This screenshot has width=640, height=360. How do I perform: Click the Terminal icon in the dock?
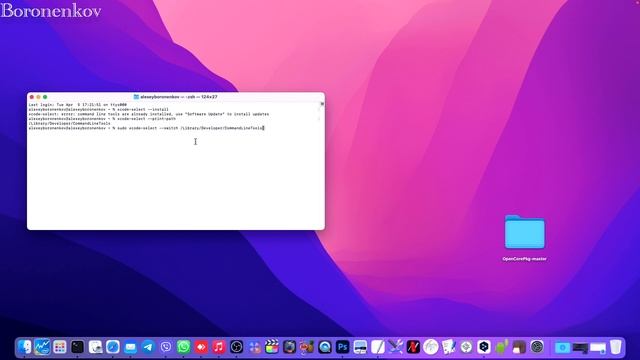click(77, 347)
